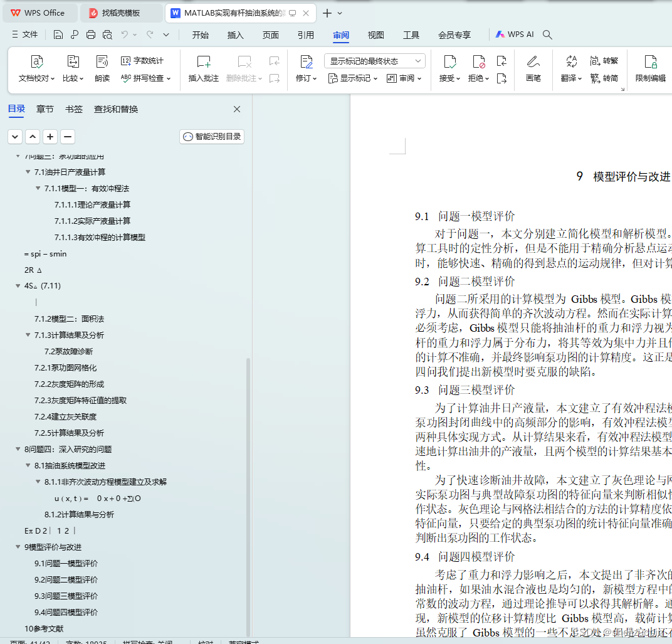
Task: Open 字数统计 word count
Action: [142, 61]
